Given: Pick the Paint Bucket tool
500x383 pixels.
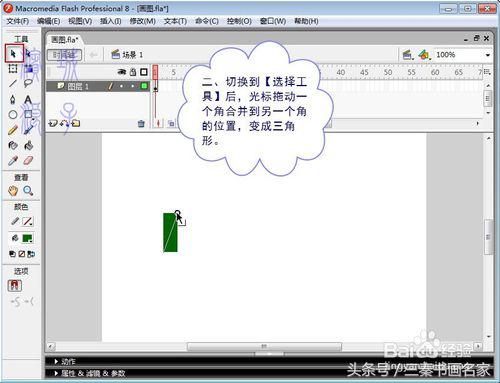Looking at the screenshot, I should coord(28,146).
